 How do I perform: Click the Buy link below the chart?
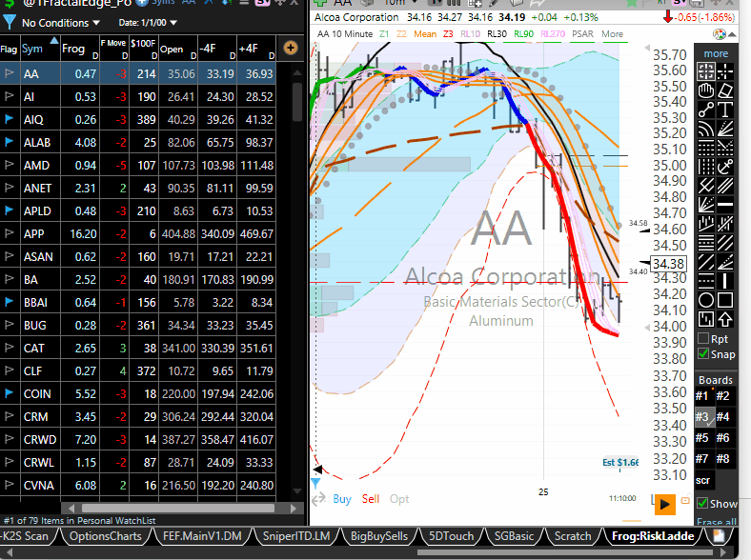[x=342, y=499]
